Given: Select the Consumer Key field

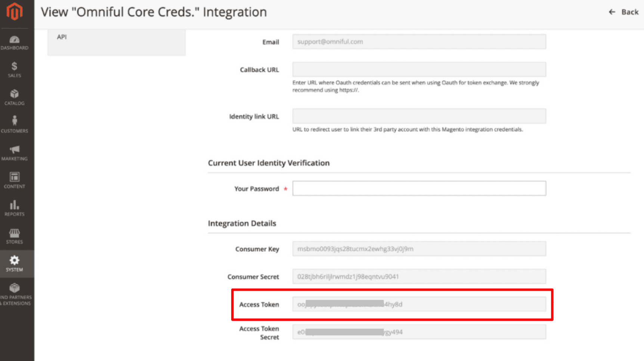Looking at the screenshot, I should [419, 249].
